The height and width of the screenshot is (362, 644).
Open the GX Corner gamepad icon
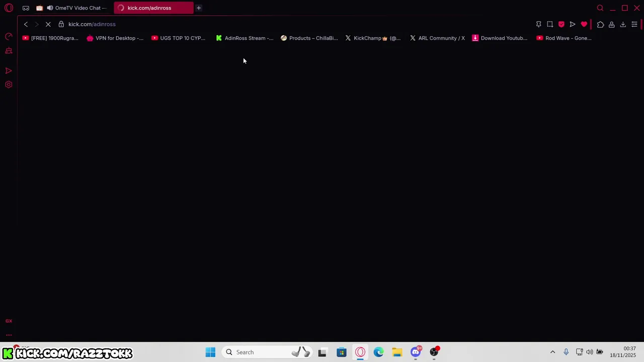coord(26,8)
